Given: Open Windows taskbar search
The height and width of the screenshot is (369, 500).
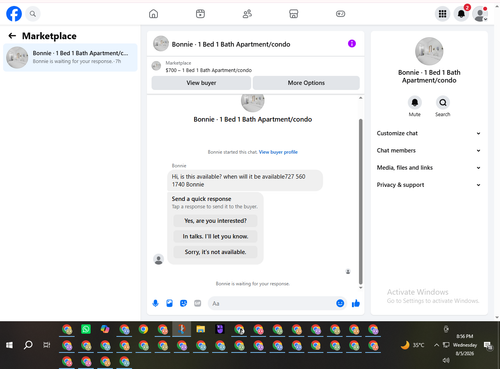Looking at the screenshot, I should pyautogui.click(x=28, y=345).
